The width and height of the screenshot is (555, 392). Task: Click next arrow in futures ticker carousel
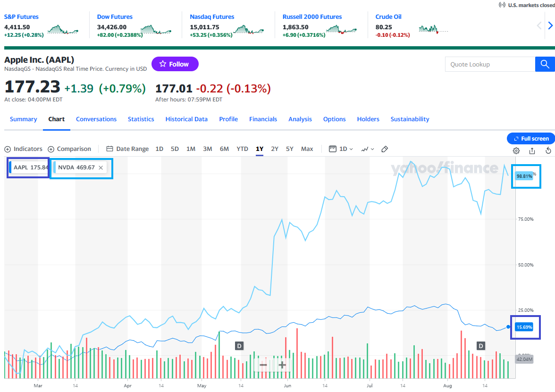click(550, 25)
